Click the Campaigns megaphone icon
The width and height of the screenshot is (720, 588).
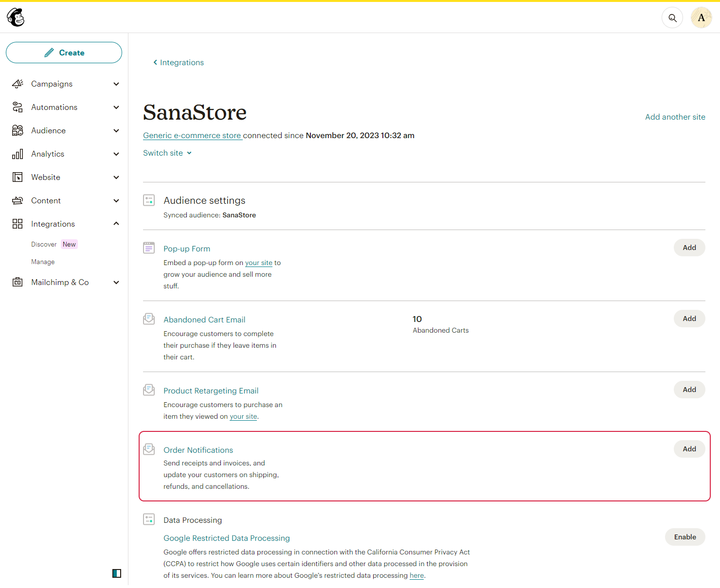coord(18,84)
